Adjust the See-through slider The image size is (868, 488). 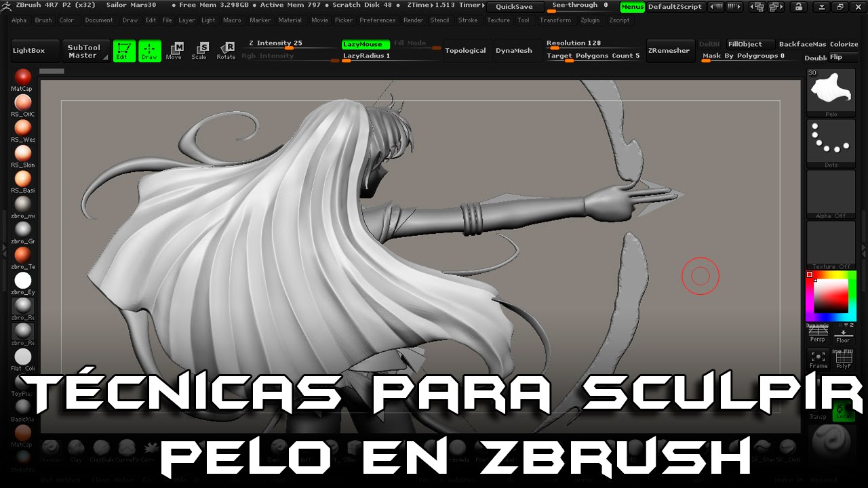pos(581,7)
